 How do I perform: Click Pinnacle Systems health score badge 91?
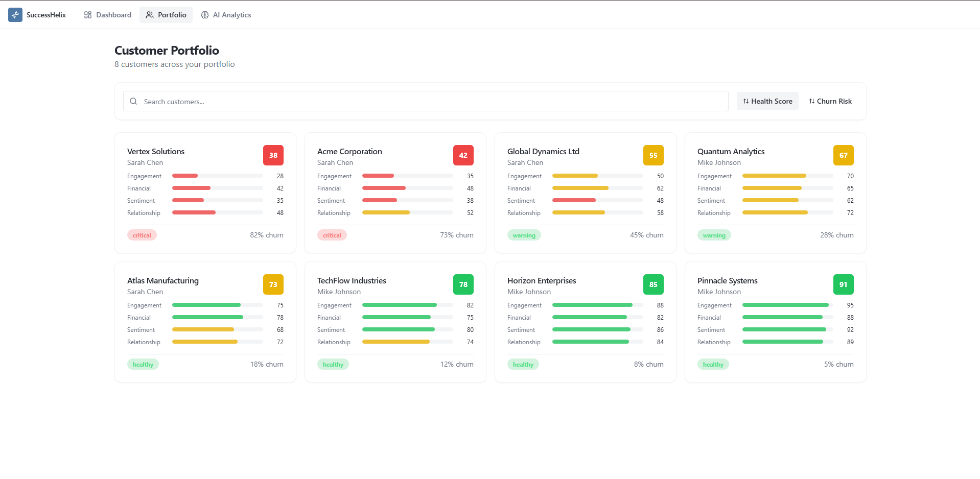tap(844, 284)
